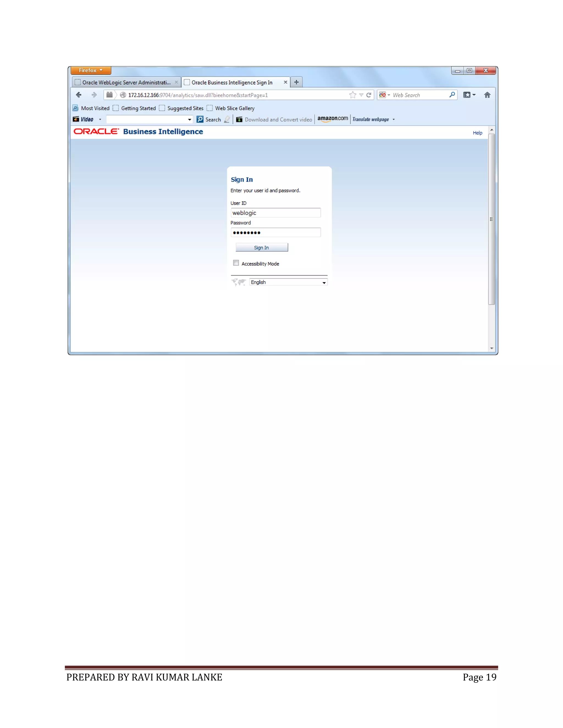This screenshot has width=563, height=728.
Task: Open the Most Visited bookmark
Action: pyautogui.click(x=91, y=108)
